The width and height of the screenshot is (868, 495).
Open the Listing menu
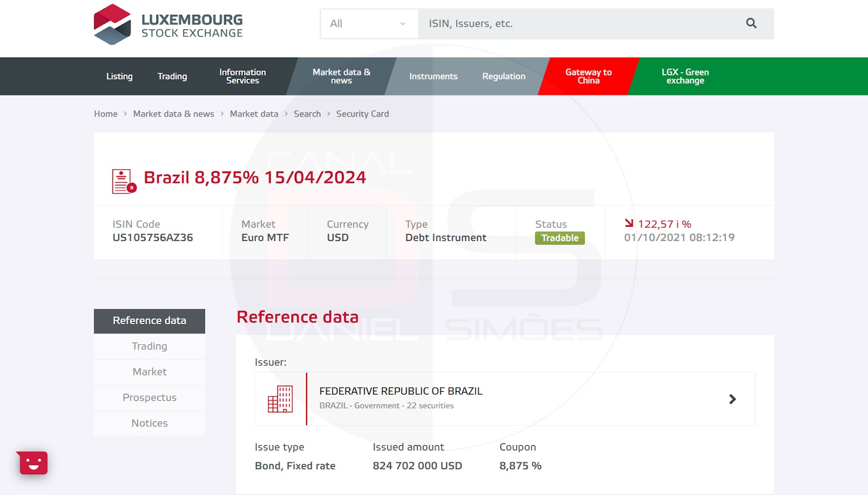(119, 77)
